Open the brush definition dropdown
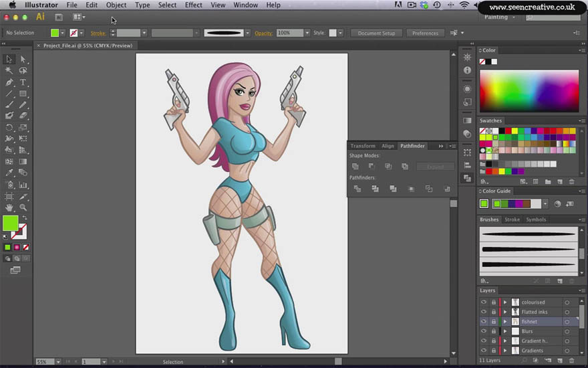The image size is (588, 368). tap(247, 33)
